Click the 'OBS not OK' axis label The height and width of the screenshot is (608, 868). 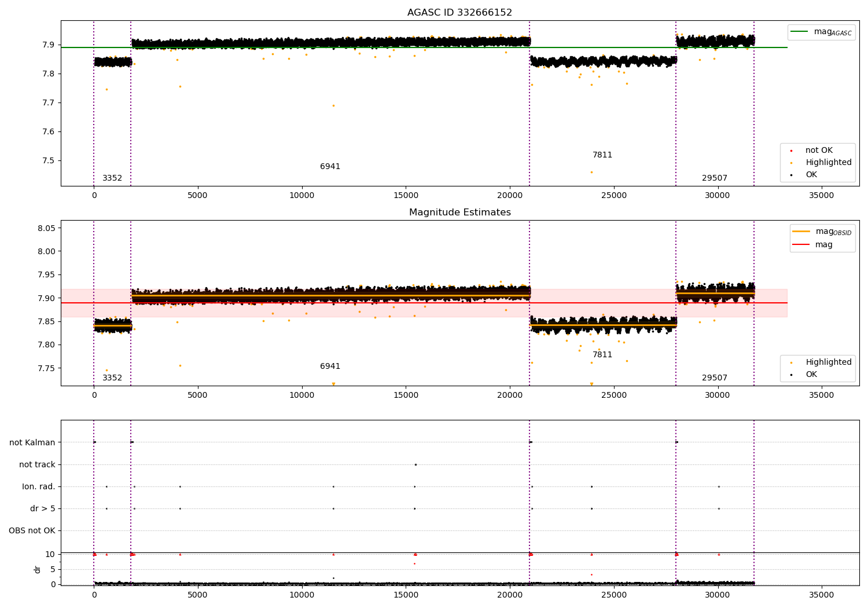point(32,531)
